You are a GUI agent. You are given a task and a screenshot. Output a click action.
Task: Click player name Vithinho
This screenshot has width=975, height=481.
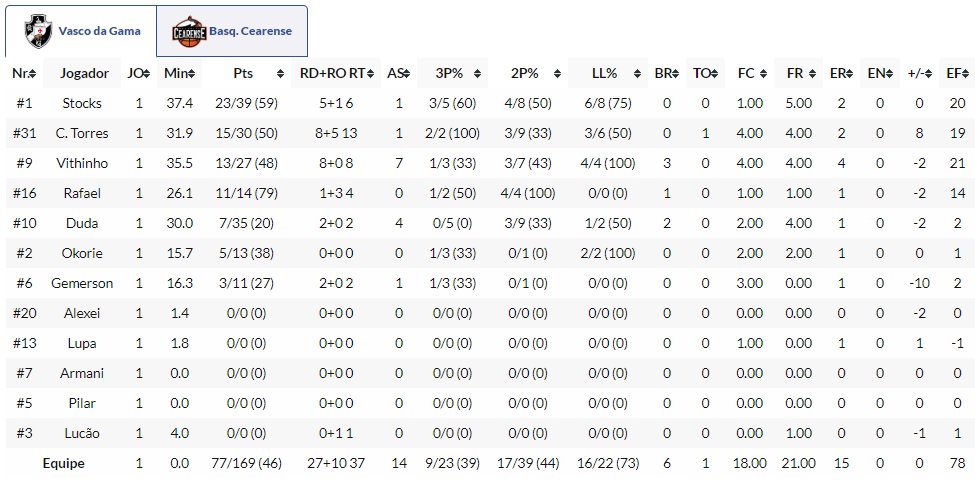pos(82,163)
